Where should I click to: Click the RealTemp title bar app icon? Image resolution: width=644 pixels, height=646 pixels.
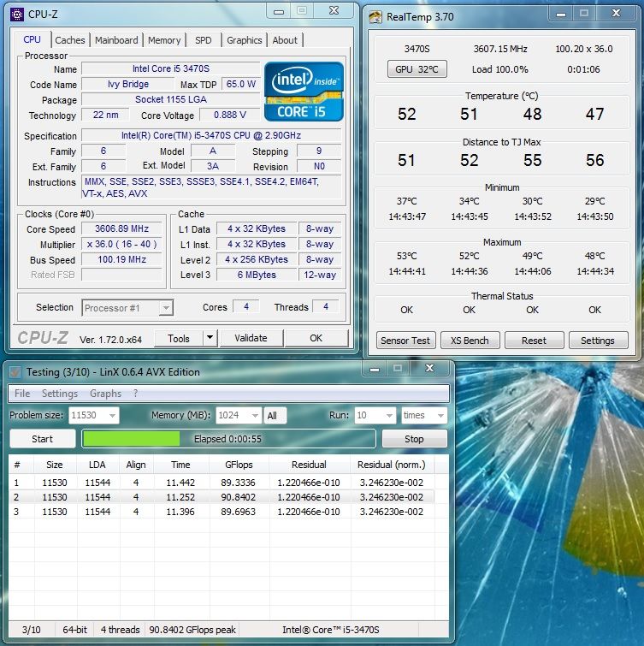pyautogui.click(x=375, y=17)
